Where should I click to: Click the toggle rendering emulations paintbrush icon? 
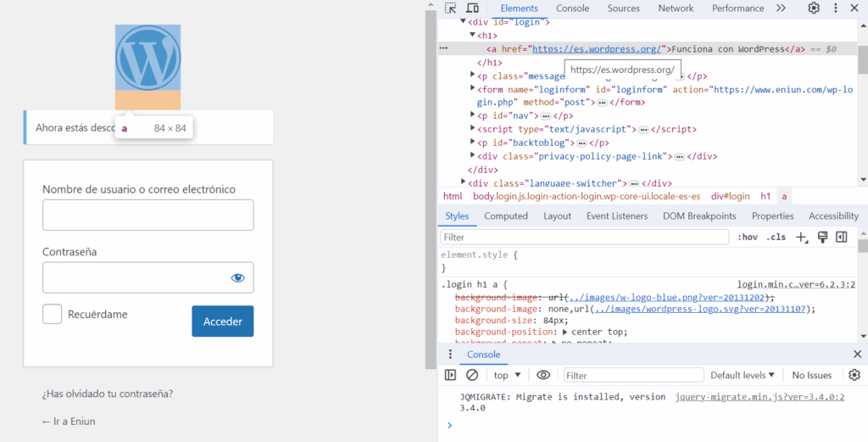coord(822,237)
